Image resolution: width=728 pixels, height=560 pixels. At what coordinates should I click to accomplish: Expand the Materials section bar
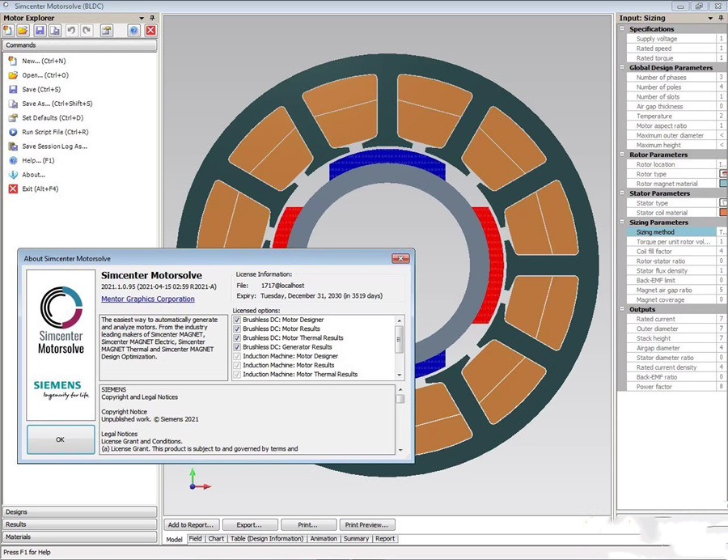80,537
